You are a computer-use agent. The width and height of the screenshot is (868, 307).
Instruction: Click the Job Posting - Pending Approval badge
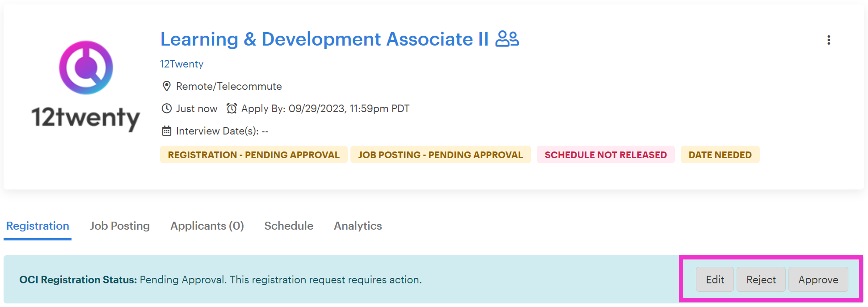pos(440,155)
